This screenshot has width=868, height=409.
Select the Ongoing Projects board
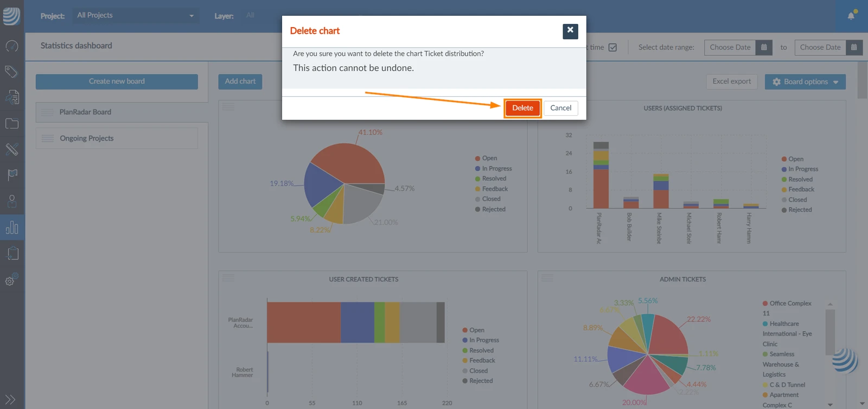point(117,139)
